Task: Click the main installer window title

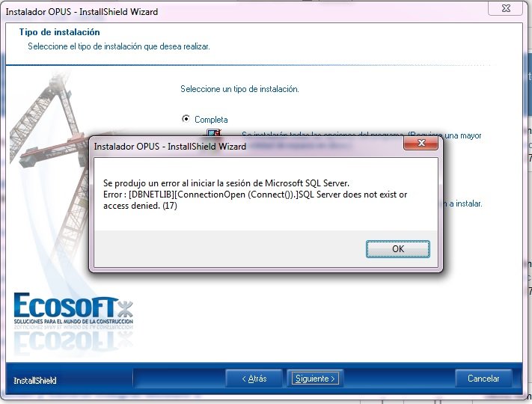Action: pos(82,12)
